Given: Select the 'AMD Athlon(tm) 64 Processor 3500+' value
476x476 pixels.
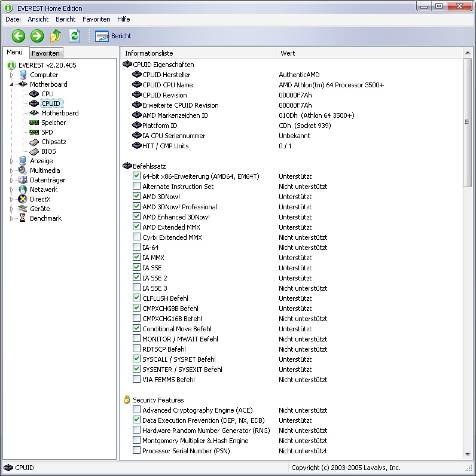Looking at the screenshot, I should coord(331,85).
